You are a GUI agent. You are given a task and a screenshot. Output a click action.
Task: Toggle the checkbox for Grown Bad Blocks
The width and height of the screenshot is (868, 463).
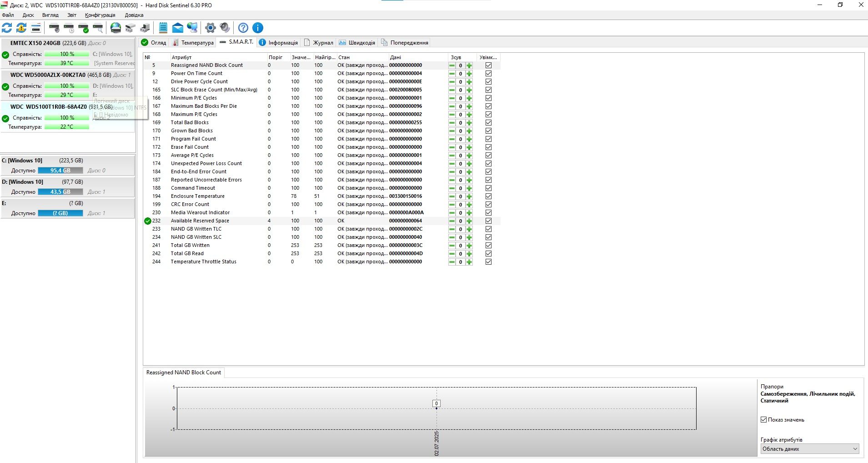488,131
